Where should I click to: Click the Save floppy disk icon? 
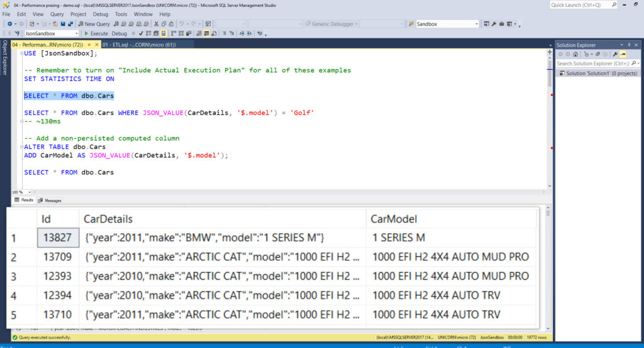click(64, 24)
